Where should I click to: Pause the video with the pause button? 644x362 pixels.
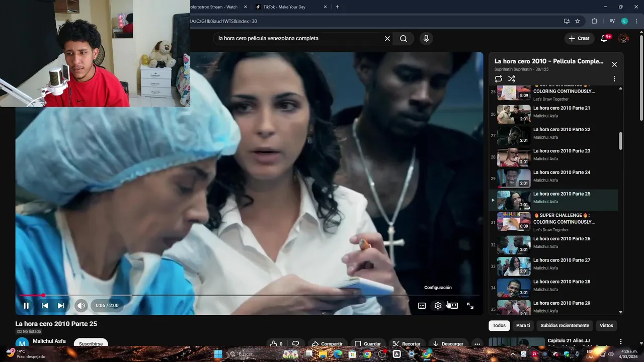point(26,306)
